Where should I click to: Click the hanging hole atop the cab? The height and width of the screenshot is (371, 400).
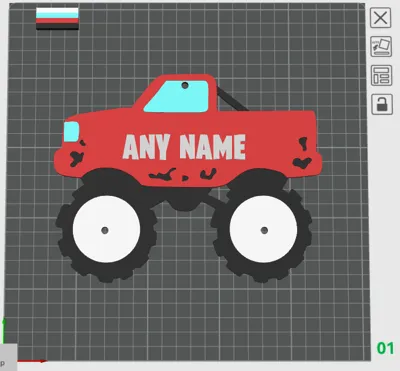coord(185,85)
